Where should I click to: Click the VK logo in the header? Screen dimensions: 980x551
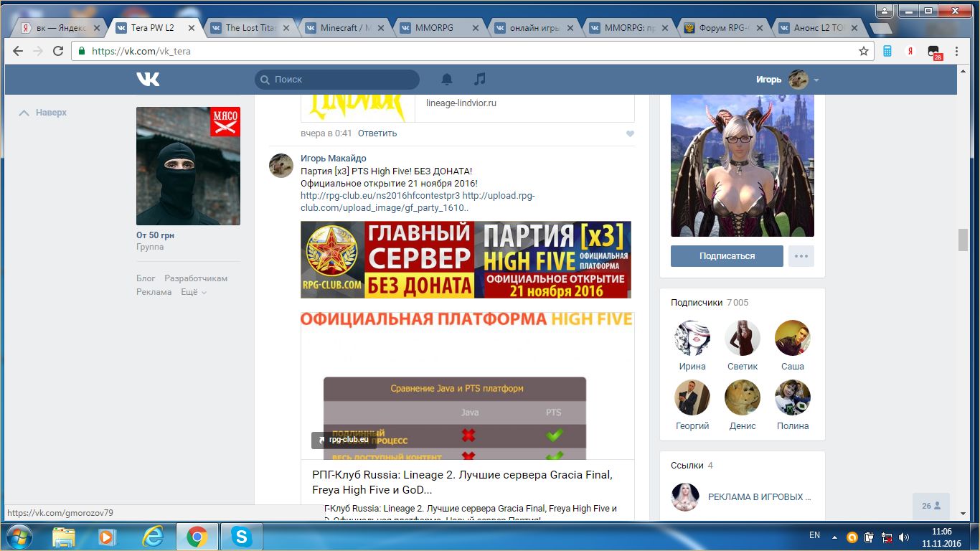point(148,80)
